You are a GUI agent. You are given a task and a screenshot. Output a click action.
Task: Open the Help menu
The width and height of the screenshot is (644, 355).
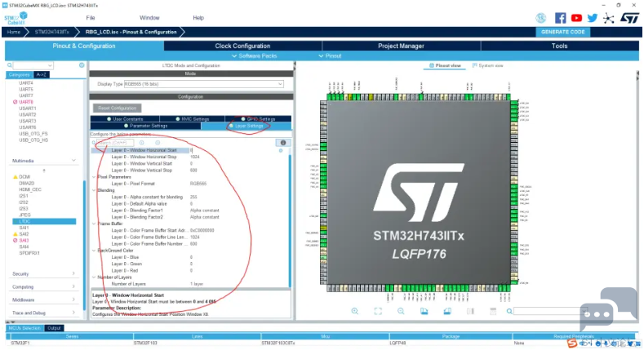198,18
